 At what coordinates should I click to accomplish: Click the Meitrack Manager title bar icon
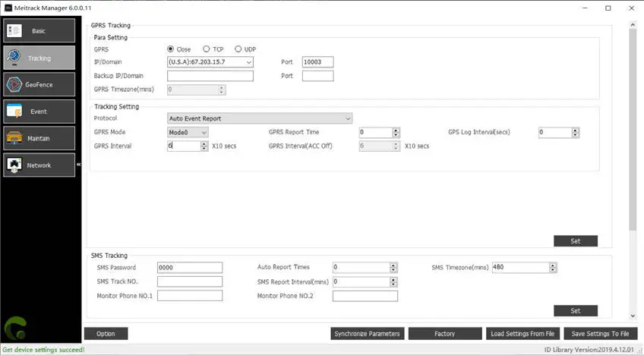tap(8, 8)
